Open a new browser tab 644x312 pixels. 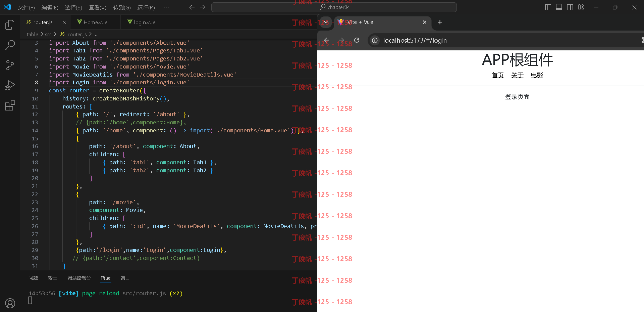tap(440, 22)
